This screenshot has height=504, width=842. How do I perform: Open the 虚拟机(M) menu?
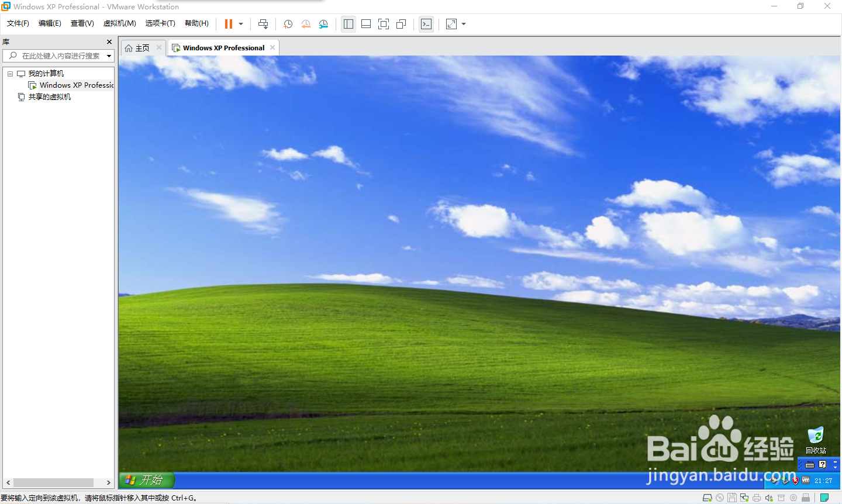coord(119,23)
